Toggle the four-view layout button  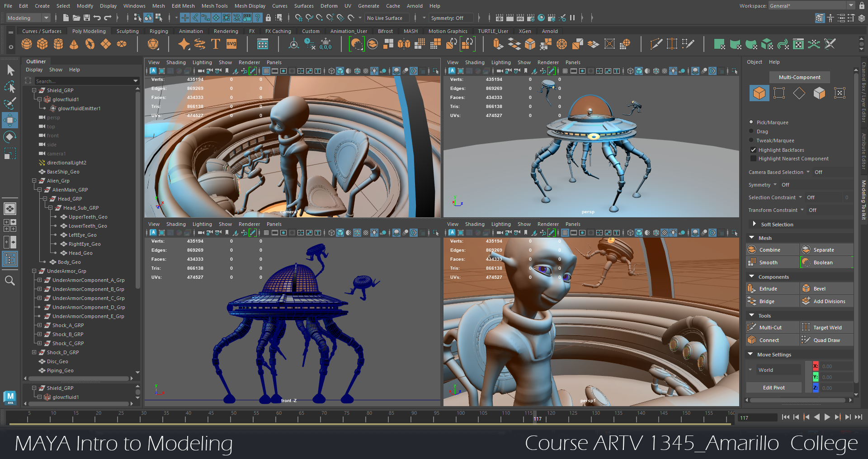(x=10, y=225)
